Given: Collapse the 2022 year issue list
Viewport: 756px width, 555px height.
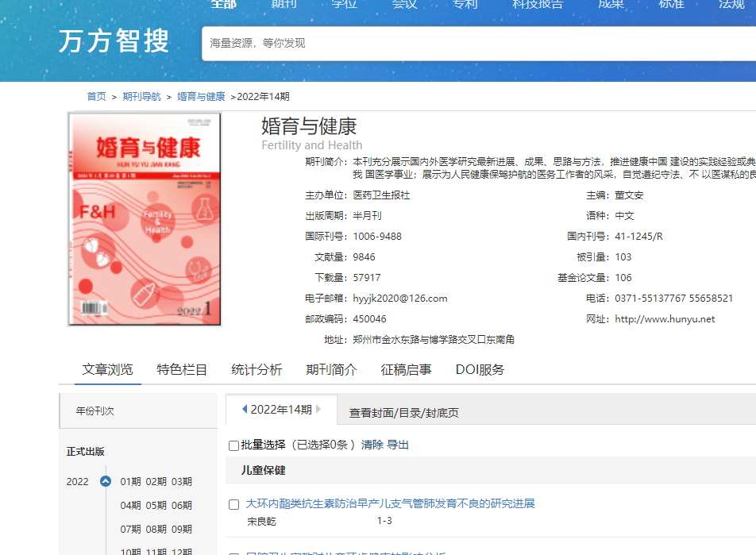Looking at the screenshot, I should click(106, 481).
